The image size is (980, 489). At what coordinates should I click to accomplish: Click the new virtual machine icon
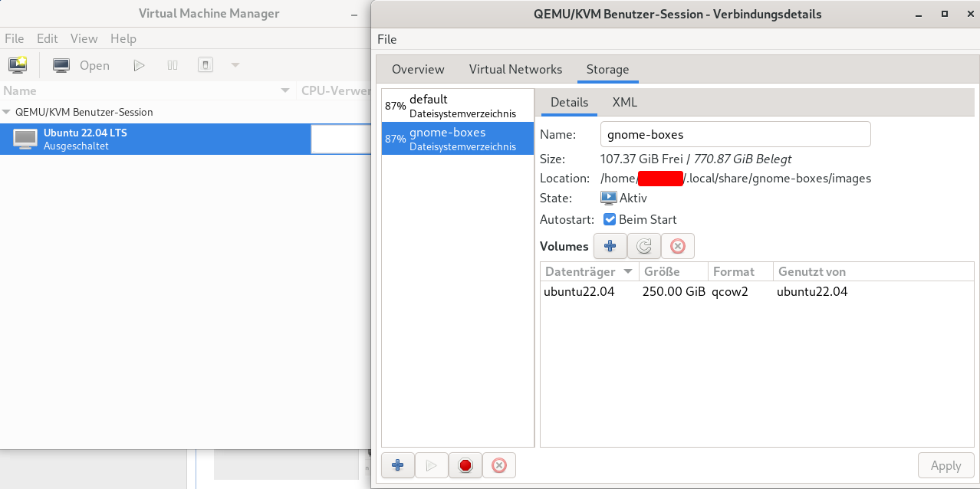[x=18, y=65]
